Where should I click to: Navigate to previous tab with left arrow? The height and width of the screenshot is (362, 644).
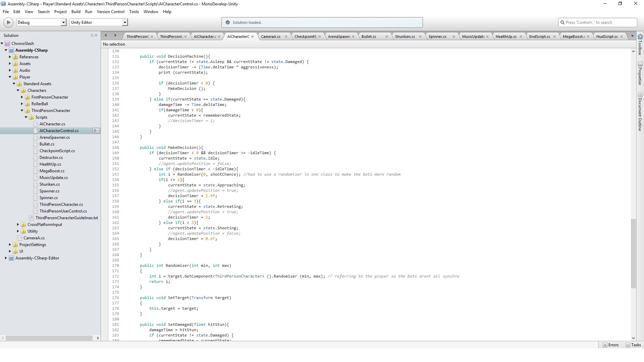point(106,36)
